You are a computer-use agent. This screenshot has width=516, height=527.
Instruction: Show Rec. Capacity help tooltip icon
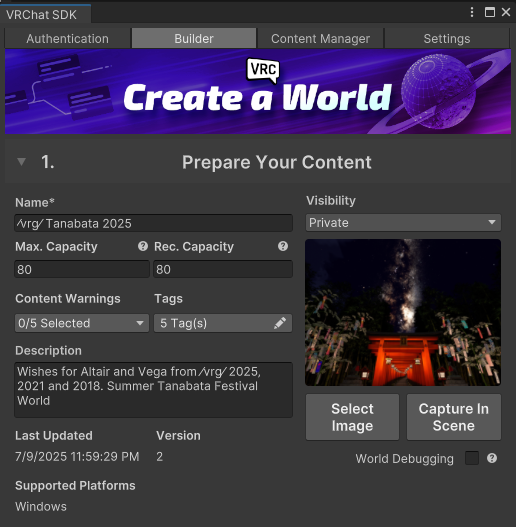pos(283,246)
